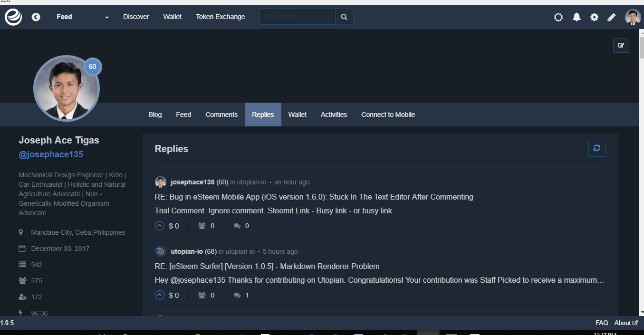Edit profile cover button

coord(621,46)
